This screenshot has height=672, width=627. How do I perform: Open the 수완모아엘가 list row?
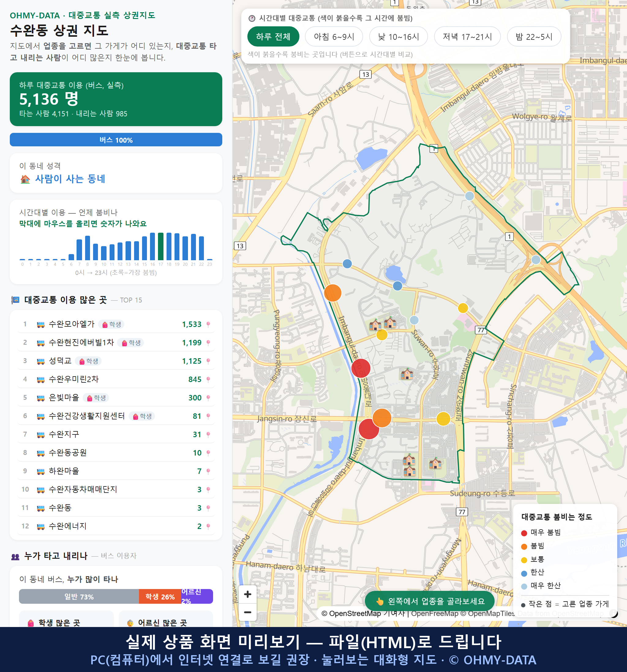click(x=116, y=325)
